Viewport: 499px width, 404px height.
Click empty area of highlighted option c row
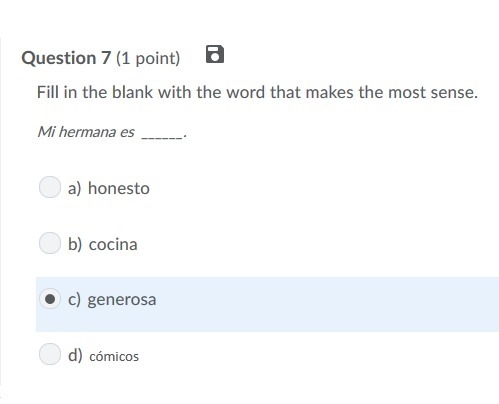pyautogui.click(x=327, y=304)
